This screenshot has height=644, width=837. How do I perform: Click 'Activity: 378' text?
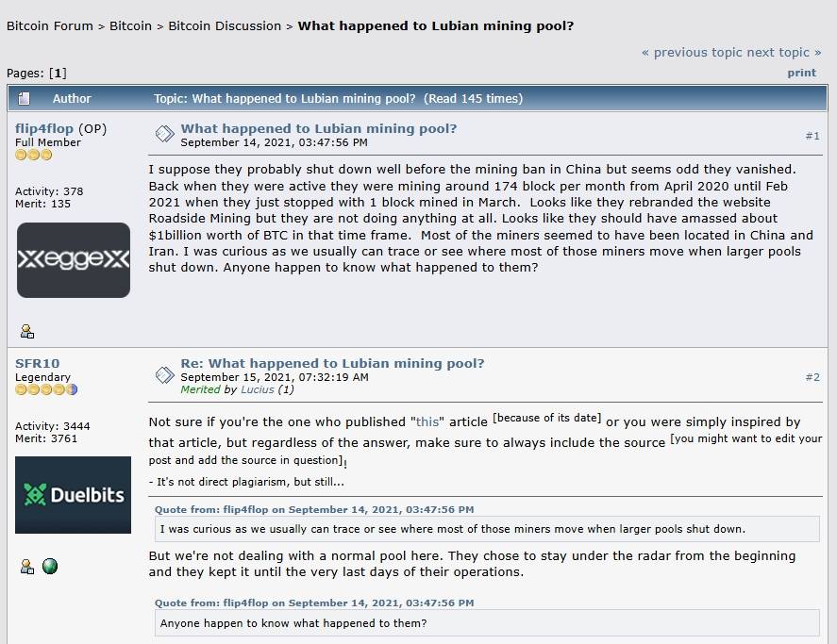(49, 191)
